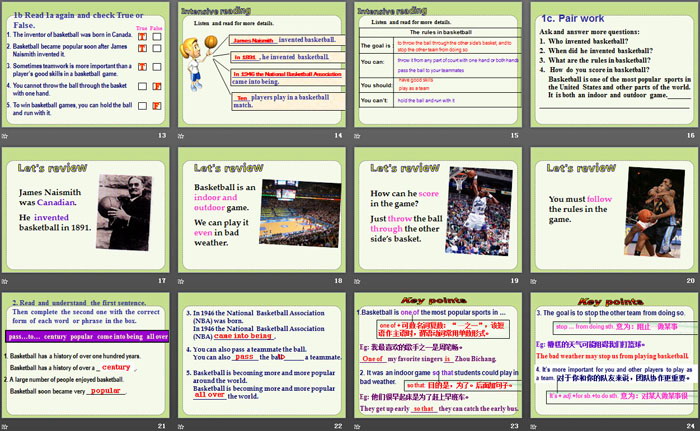
Task: Click the animation star icon under slide 19
Action: pyautogui.click(x=357, y=281)
